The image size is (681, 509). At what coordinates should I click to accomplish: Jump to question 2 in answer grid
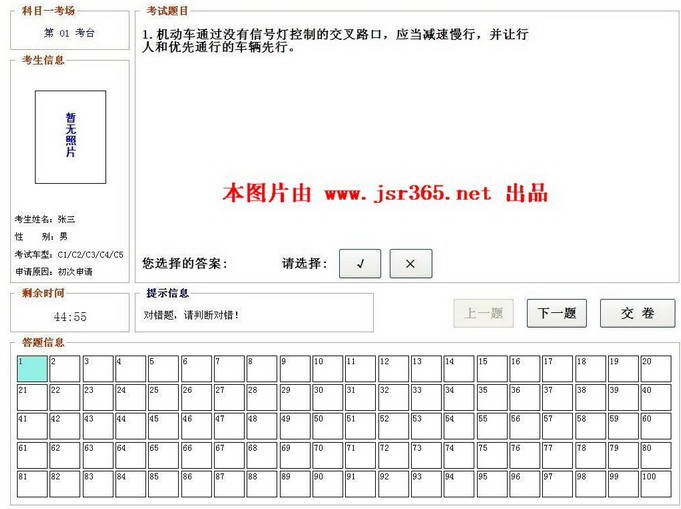[x=65, y=369]
